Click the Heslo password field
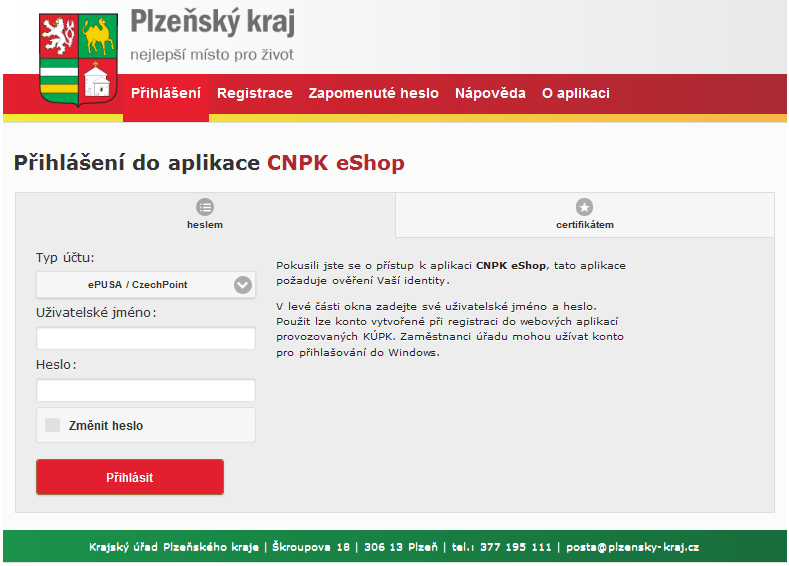789x566 pixels. (146, 390)
